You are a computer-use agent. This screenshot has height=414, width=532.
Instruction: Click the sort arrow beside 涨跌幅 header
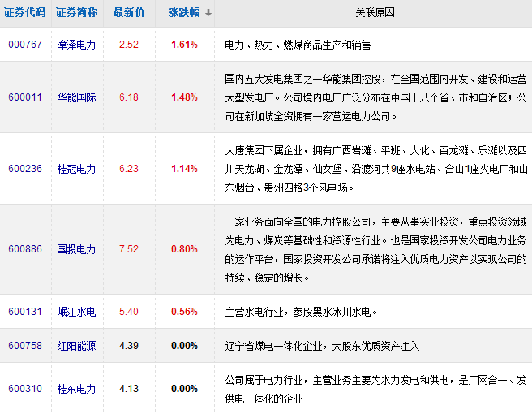click(208, 13)
